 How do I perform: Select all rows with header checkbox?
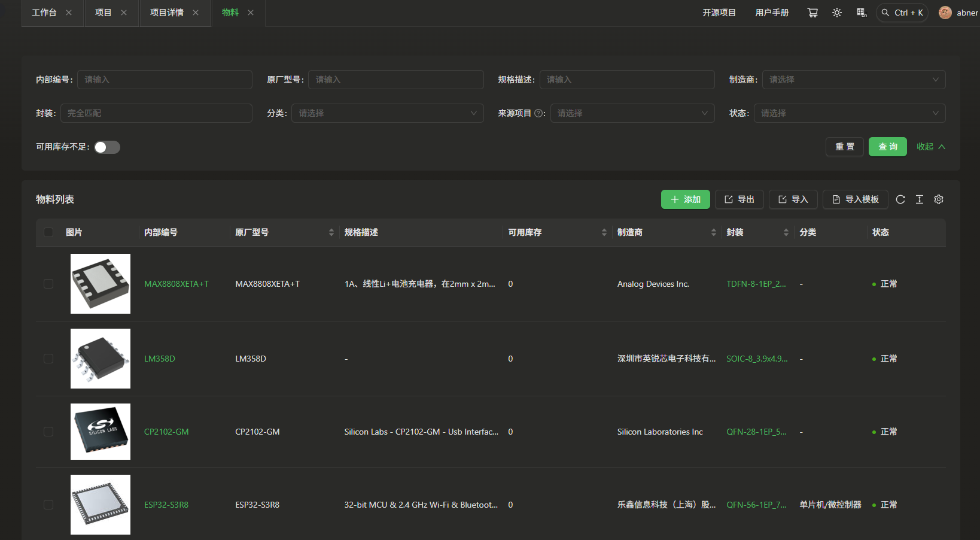(48, 232)
